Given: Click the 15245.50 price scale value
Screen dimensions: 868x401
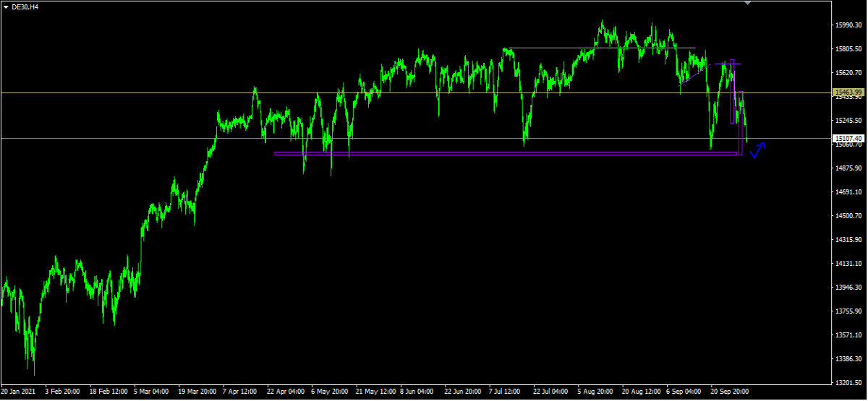Looking at the screenshot, I should 848,121.
